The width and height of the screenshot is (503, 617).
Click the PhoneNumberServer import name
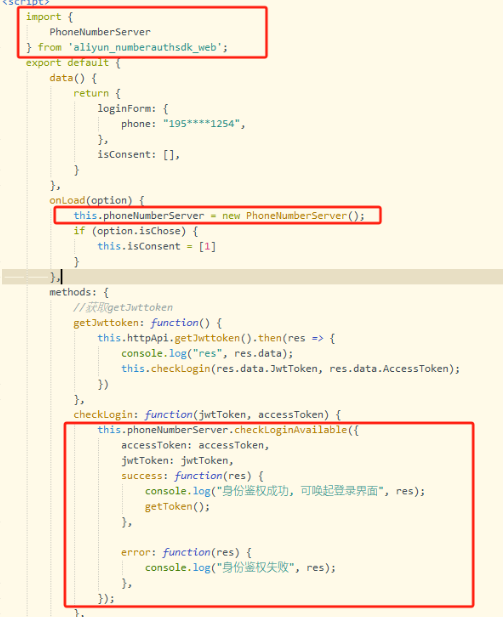click(100, 32)
